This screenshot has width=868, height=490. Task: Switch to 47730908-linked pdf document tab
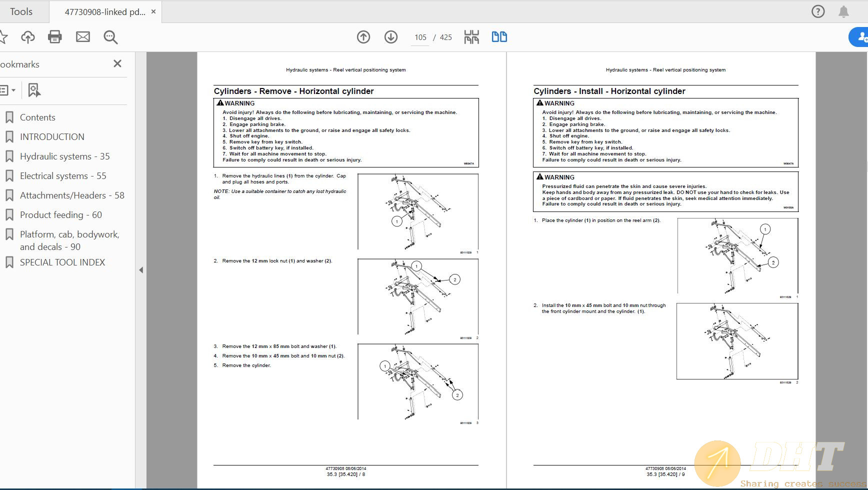click(x=104, y=12)
